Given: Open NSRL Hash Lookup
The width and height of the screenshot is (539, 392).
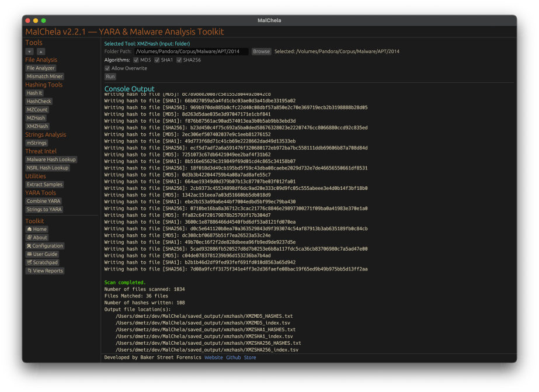Looking at the screenshot, I should pyautogui.click(x=48, y=168).
